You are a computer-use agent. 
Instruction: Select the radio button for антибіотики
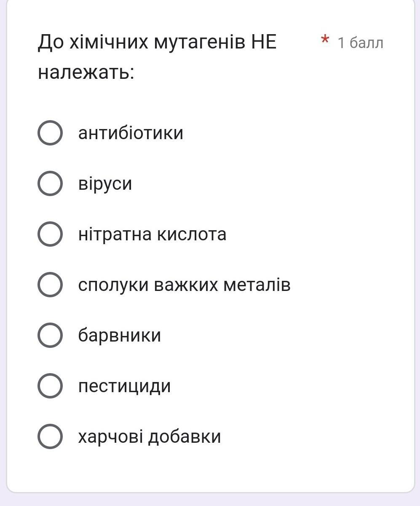[50, 133]
